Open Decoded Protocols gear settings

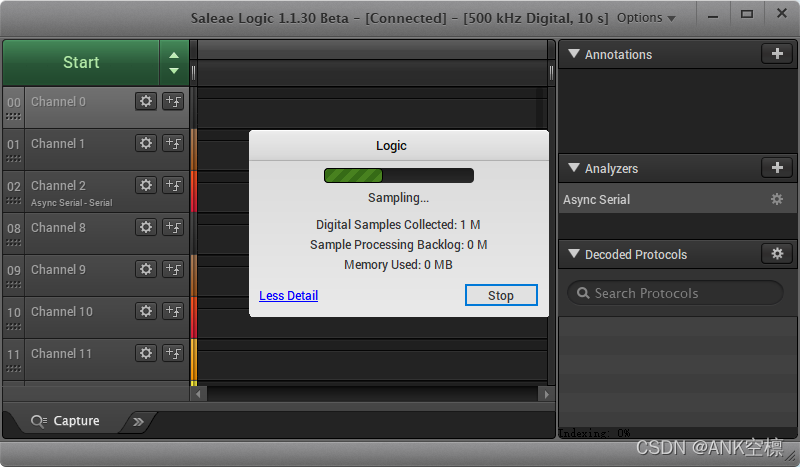[x=777, y=253]
